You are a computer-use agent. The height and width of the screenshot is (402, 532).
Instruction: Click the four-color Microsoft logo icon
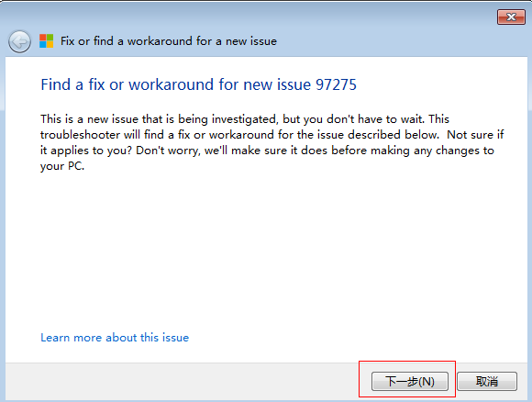click(x=47, y=41)
